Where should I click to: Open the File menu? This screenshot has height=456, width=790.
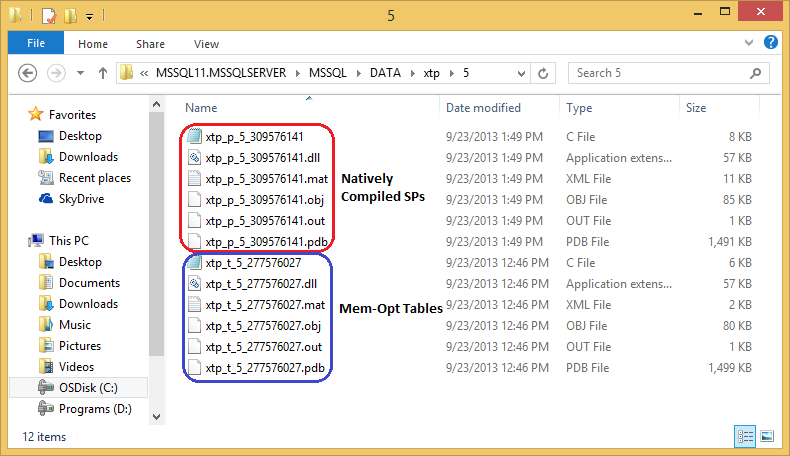[36, 44]
